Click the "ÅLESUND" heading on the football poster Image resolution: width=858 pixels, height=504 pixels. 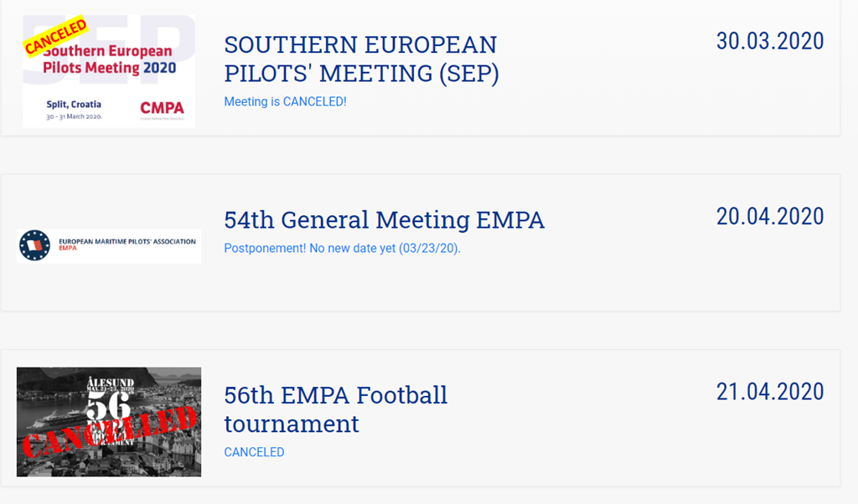(109, 381)
